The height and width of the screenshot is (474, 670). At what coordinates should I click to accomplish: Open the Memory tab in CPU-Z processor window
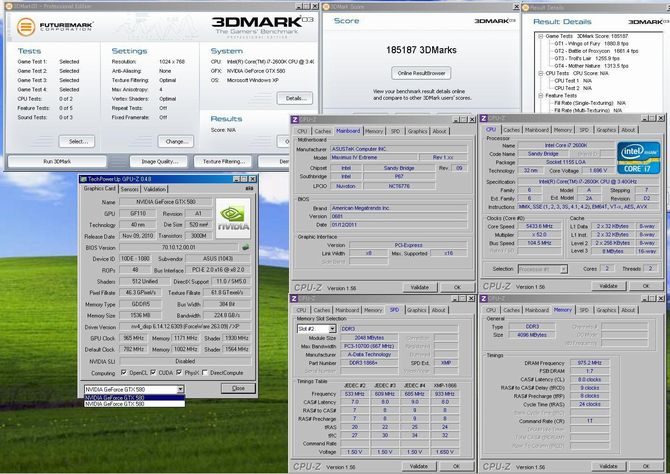point(563,130)
